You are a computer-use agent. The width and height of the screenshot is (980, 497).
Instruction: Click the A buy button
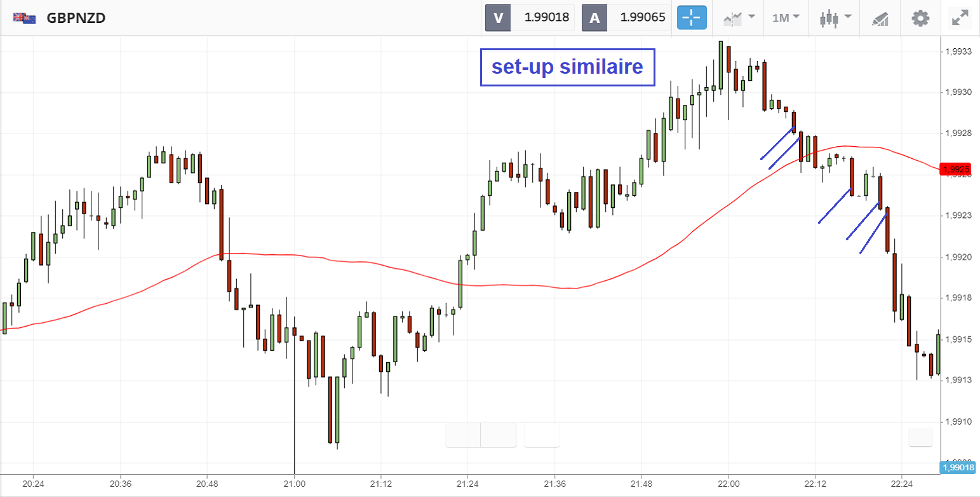coord(594,18)
